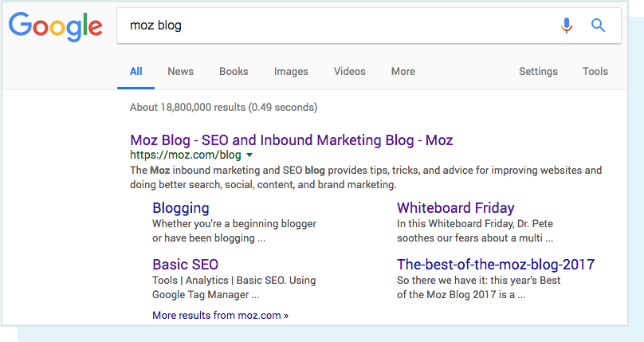Viewport: 644px width, 342px height.
Task: Switch to the Images tab
Action: (x=291, y=71)
